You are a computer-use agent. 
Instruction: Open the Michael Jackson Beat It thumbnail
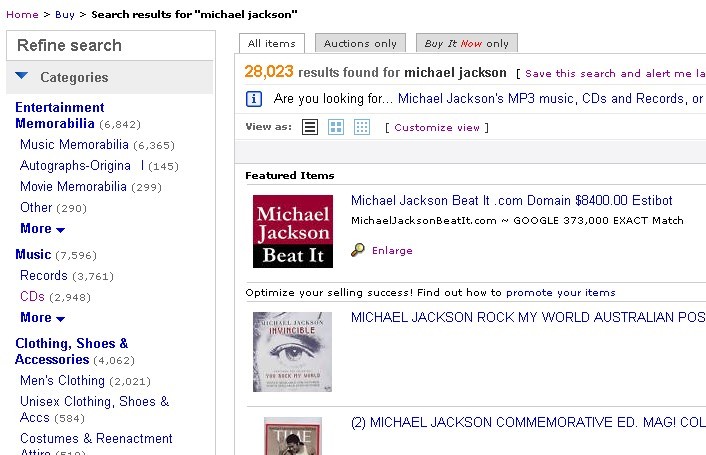click(x=292, y=231)
